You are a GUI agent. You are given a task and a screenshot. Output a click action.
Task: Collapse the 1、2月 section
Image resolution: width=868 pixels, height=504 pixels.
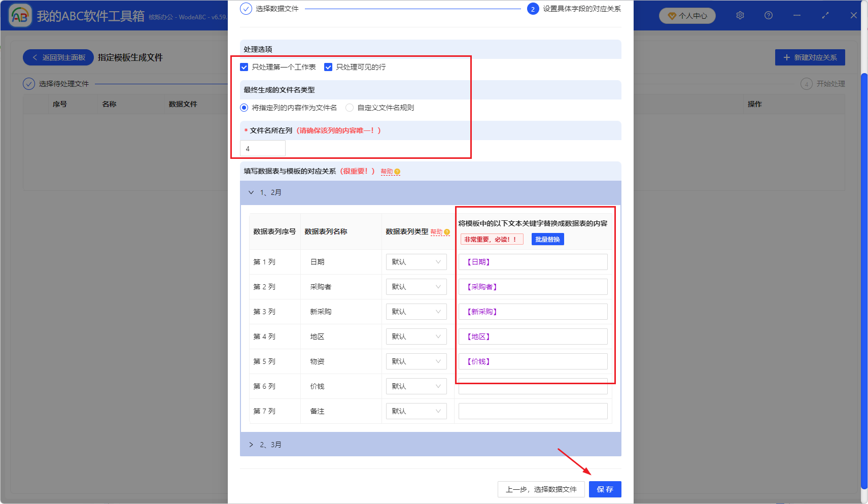click(x=251, y=192)
